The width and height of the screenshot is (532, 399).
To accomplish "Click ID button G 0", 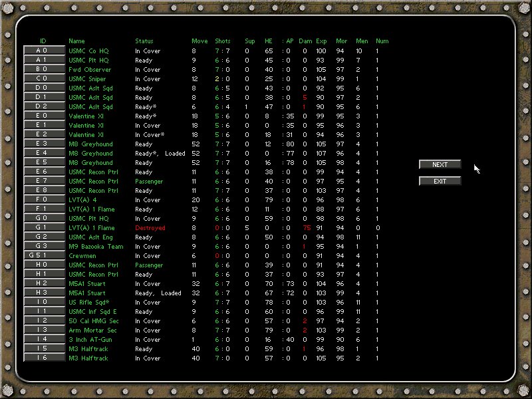I will [44, 219].
